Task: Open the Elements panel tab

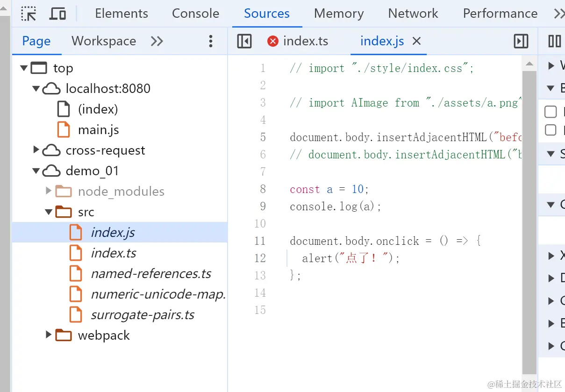Action: point(122,14)
